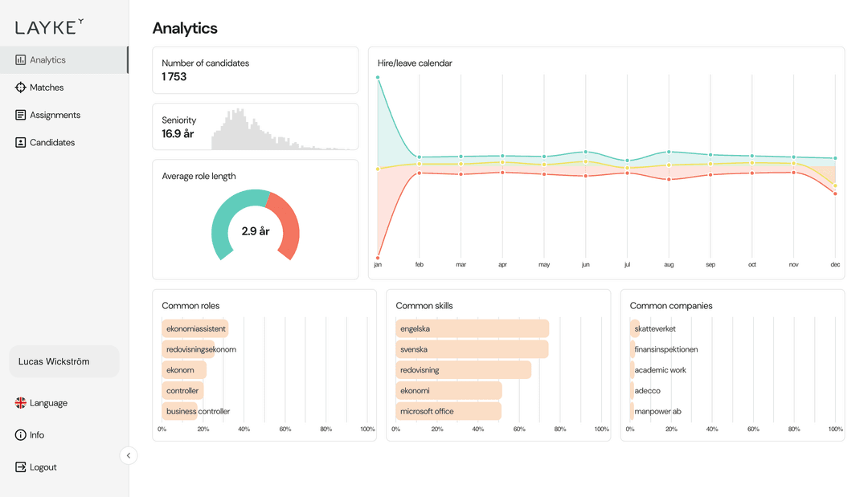Open the Matches page from the sidebar
This screenshot has width=868, height=497.
(x=47, y=88)
